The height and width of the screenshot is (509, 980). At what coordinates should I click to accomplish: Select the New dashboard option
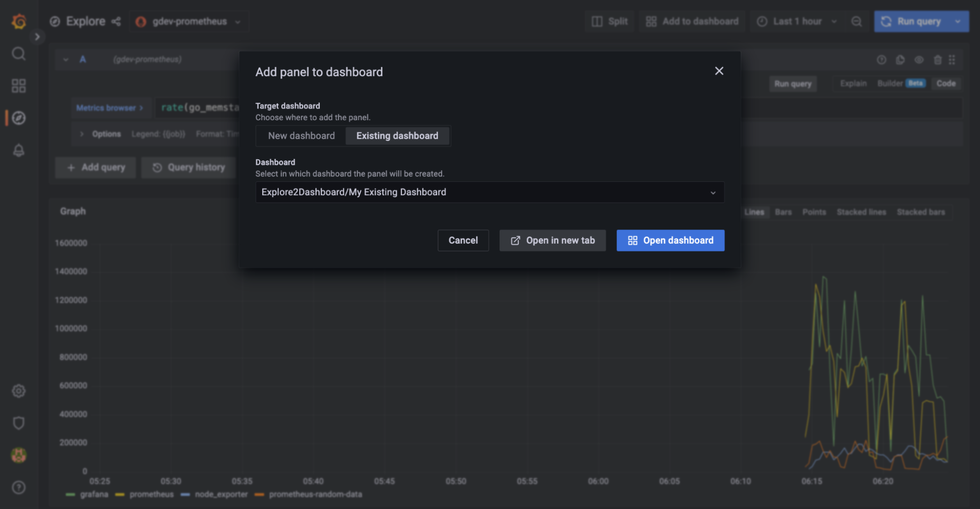(x=301, y=136)
